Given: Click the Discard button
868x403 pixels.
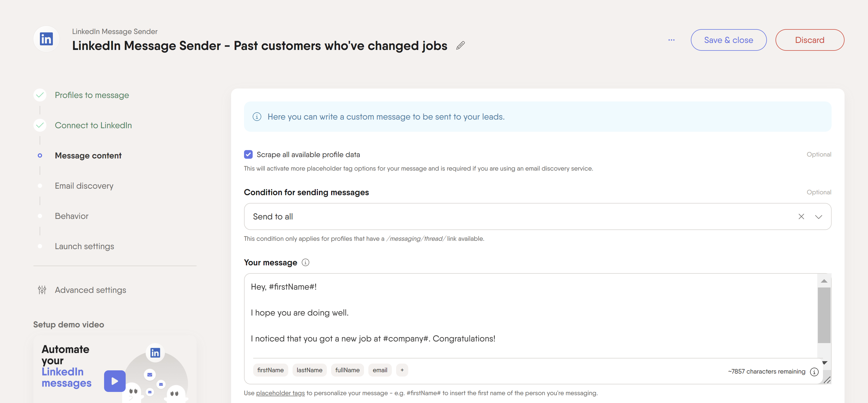Looking at the screenshot, I should click(x=809, y=40).
